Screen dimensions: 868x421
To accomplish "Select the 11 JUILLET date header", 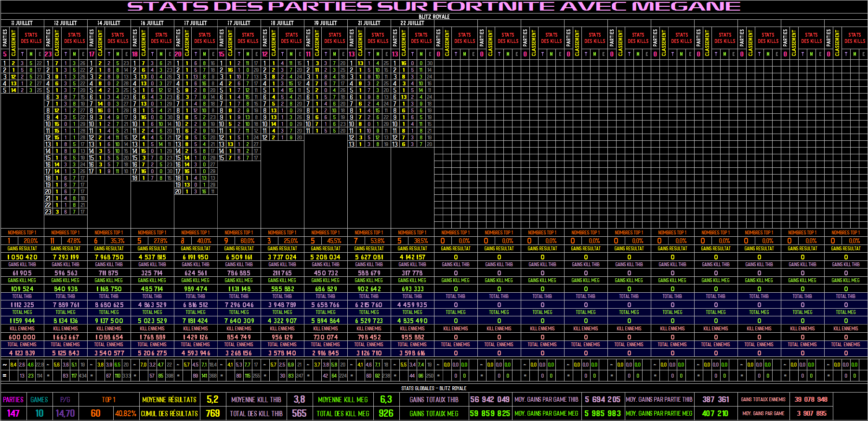I will coord(22,23).
